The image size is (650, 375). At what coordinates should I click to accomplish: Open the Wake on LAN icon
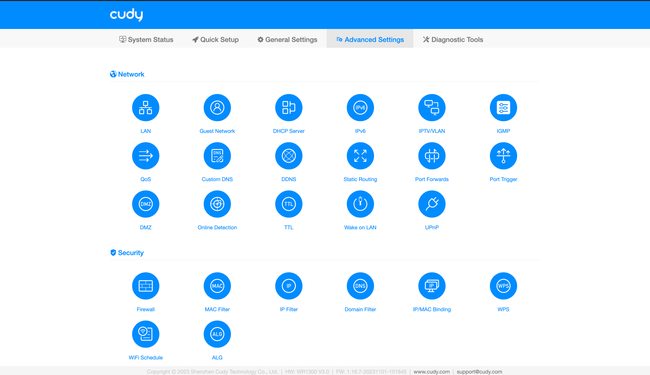pyautogui.click(x=360, y=204)
